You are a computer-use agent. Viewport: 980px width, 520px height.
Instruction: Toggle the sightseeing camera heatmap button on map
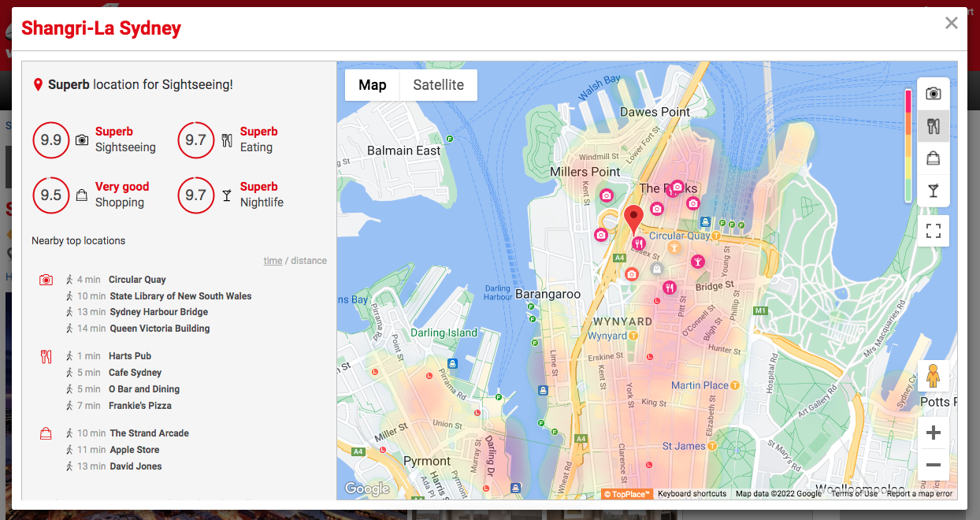[x=934, y=94]
